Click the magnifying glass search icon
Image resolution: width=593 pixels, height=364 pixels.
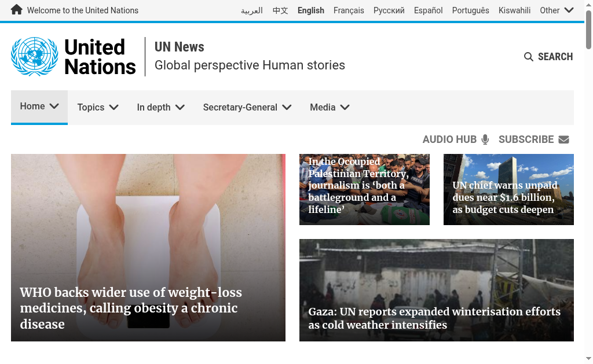528,57
